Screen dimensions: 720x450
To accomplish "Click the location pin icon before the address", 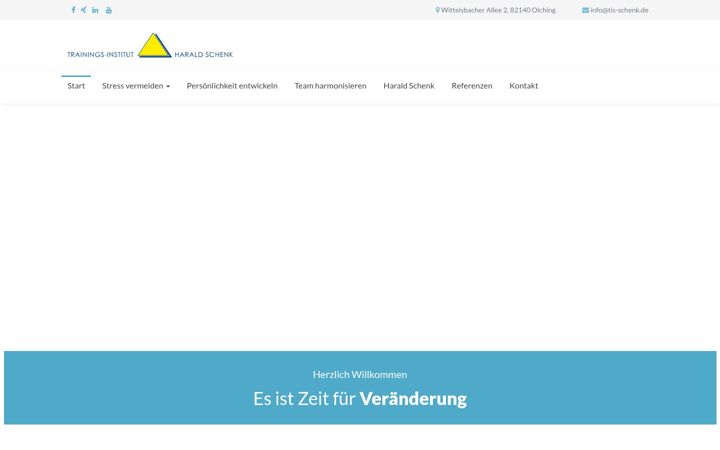I will tap(438, 10).
